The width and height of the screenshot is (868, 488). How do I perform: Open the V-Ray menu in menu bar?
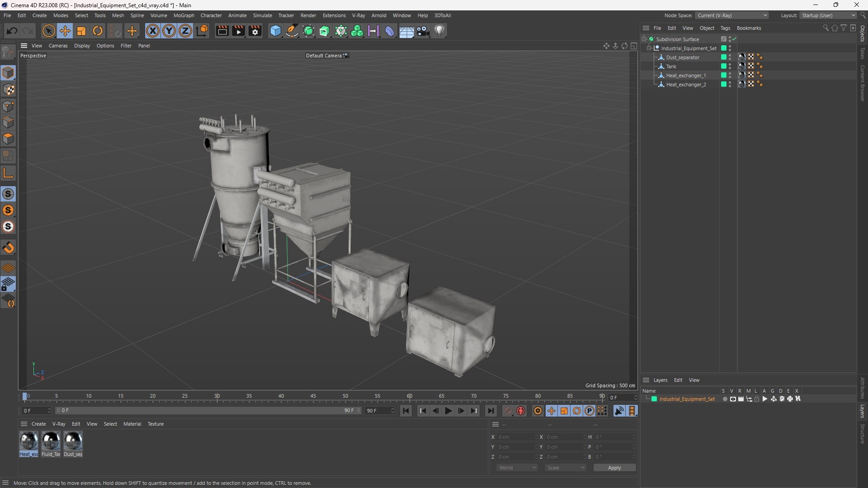(359, 15)
